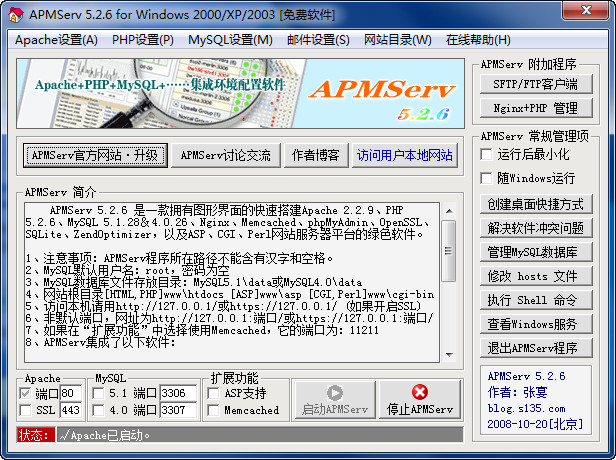Expand the 网站目录 menu
The image size is (616, 460).
(397, 40)
